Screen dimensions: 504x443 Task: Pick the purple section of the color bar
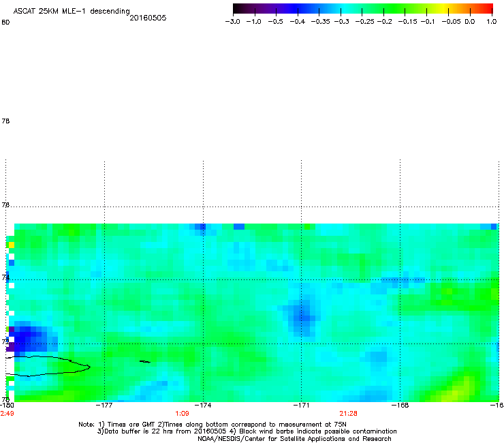(x=273, y=8)
